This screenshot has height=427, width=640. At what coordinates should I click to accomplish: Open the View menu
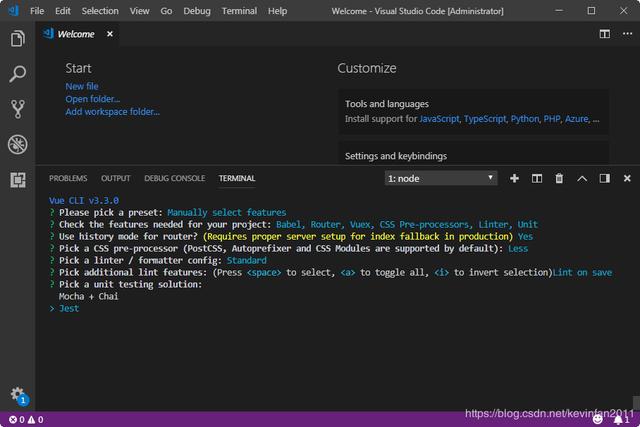140,11
